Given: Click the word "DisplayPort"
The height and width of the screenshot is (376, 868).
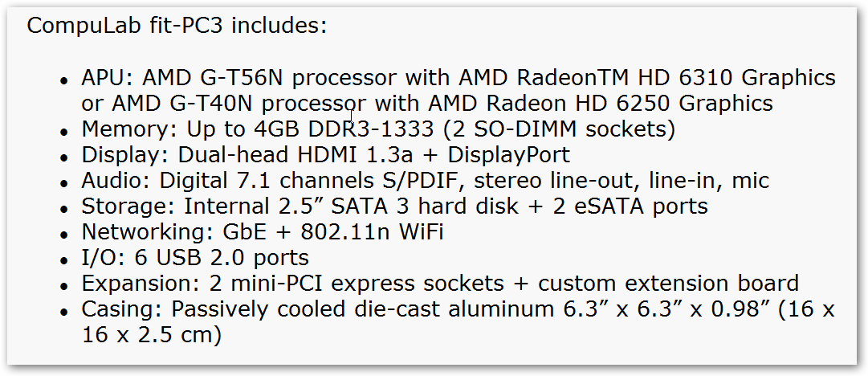Looking at the screenshot, I should point(509,154).
